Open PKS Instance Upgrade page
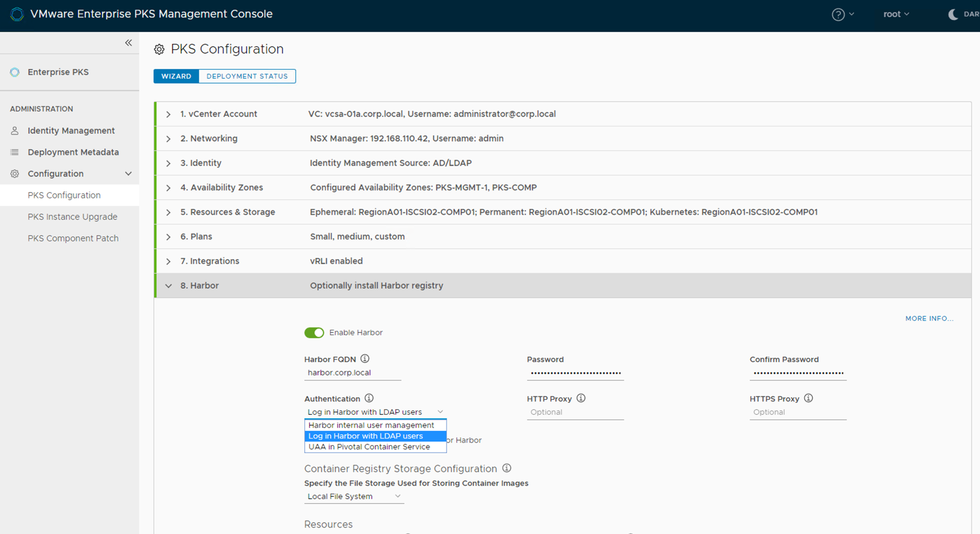Screen dimensions: 980x534 pos(72,217)
